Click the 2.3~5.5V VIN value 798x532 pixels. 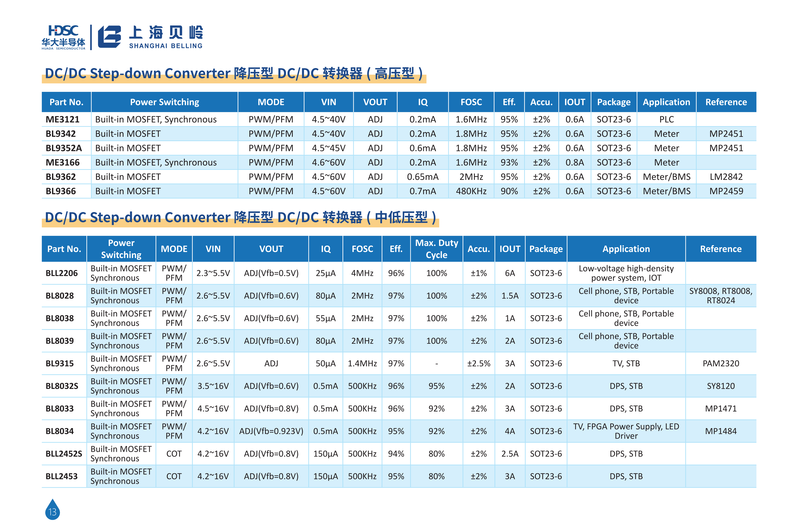pos(213,273)
